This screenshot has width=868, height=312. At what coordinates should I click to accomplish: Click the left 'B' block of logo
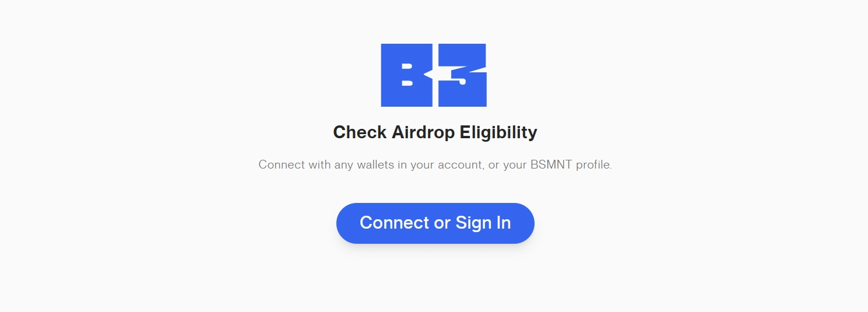[x=406, y=75]
